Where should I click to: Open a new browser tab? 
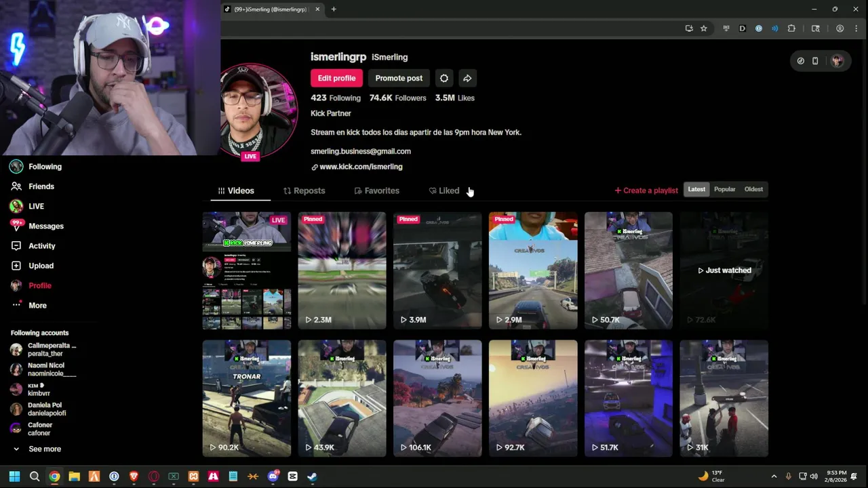pyautogui.click(x=334, y=9)
